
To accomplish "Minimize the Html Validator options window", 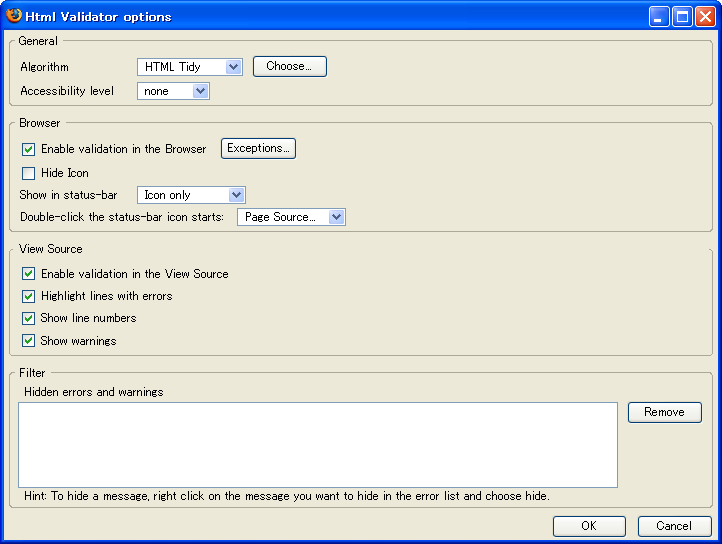I will 659,17.
